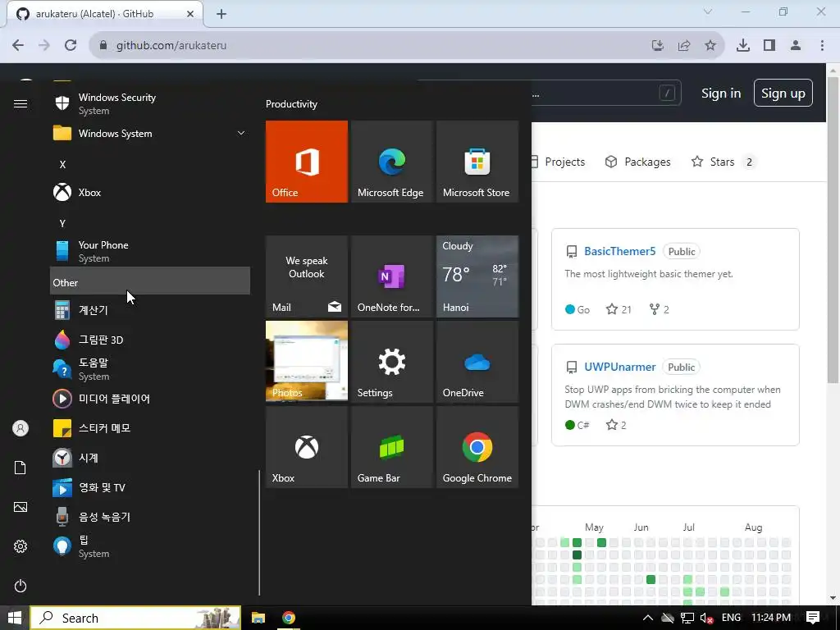The height and width of the screenshot is (630, 840).
Task: Click the Power button in Start
Action: (21, 586)
